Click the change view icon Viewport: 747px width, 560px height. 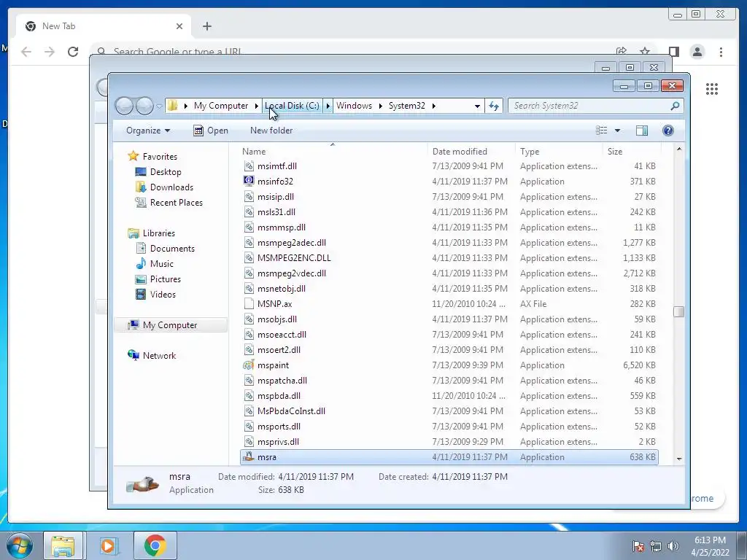click(602, 131)
